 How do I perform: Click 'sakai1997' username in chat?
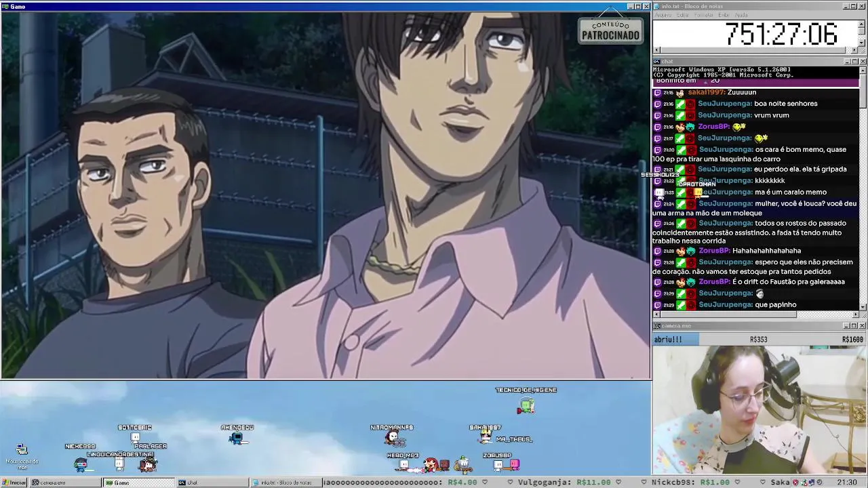click(707, 92)
